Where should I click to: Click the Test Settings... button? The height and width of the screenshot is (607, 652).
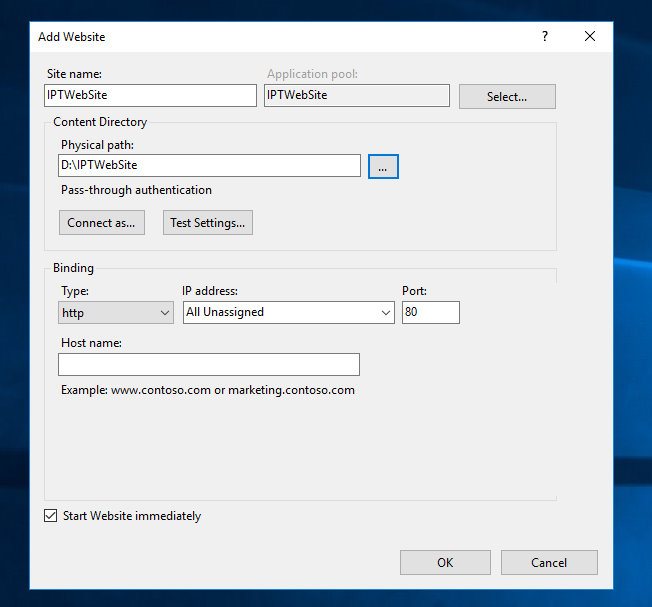208,223
